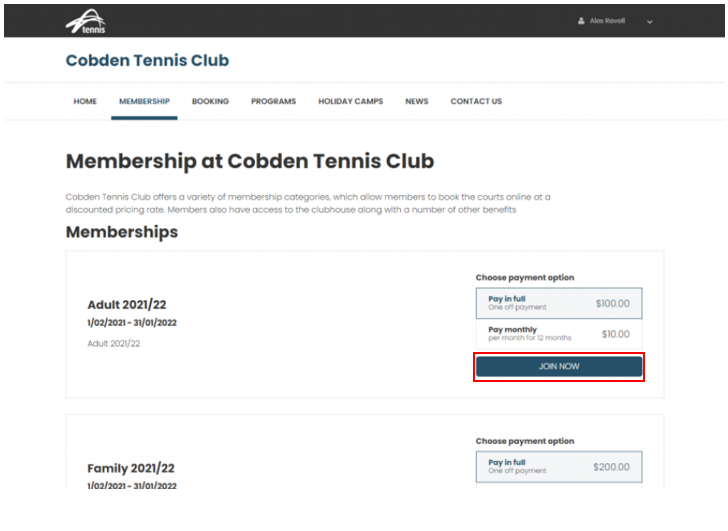Open the BOOKING tab

pyautogui.click(x=210, y=101)
